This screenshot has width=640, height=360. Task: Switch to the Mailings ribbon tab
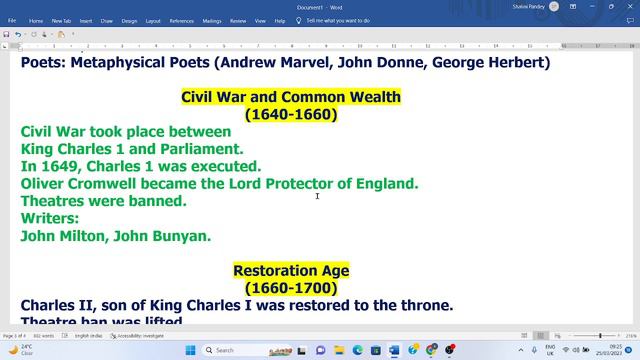212,21
